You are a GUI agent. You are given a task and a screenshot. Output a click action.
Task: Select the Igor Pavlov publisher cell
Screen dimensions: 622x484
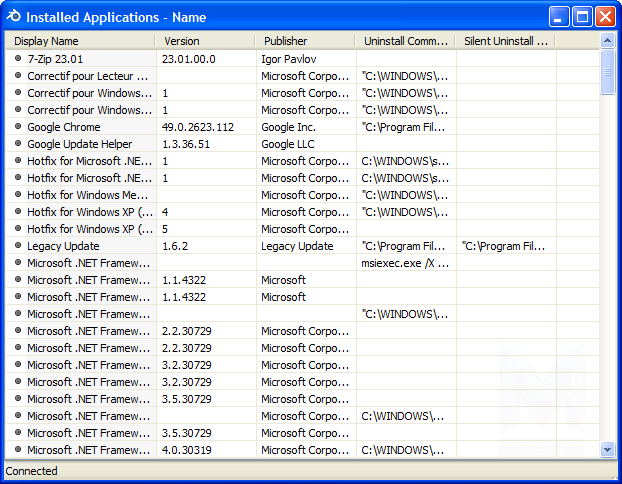[x=288, y=59]
